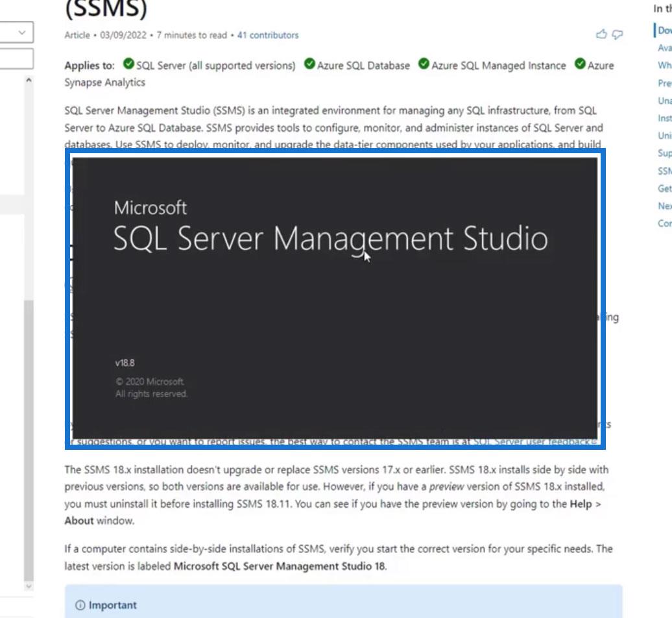Screen dimensions: 672x618
Task: Click the bold "About" word in the paragraph
Action: [x=79, y=521]
